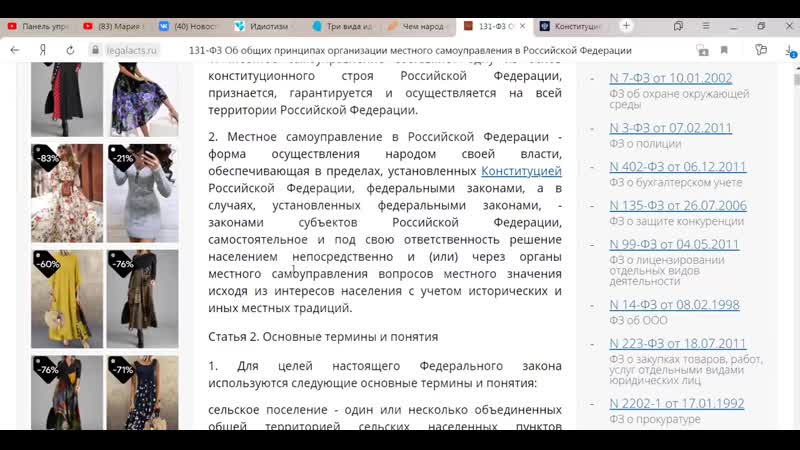Image resolution: width=800 pixels, height=450 pixels.
Task: Open the browser hamburger menu
Action: (x=706, y=26)
